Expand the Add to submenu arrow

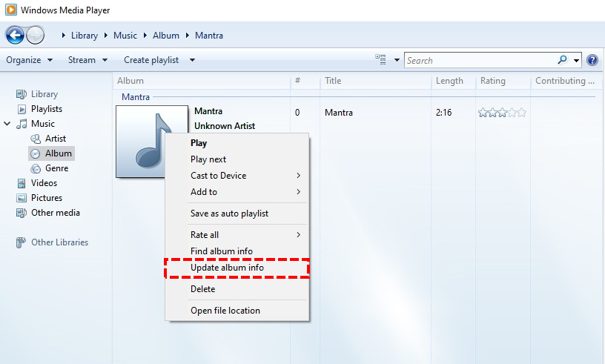[299, 192]
